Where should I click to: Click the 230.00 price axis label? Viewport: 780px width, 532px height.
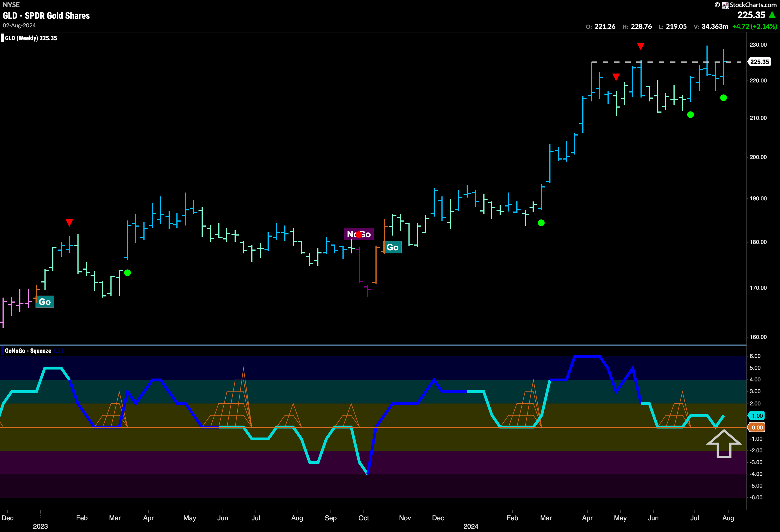[758, 45]
